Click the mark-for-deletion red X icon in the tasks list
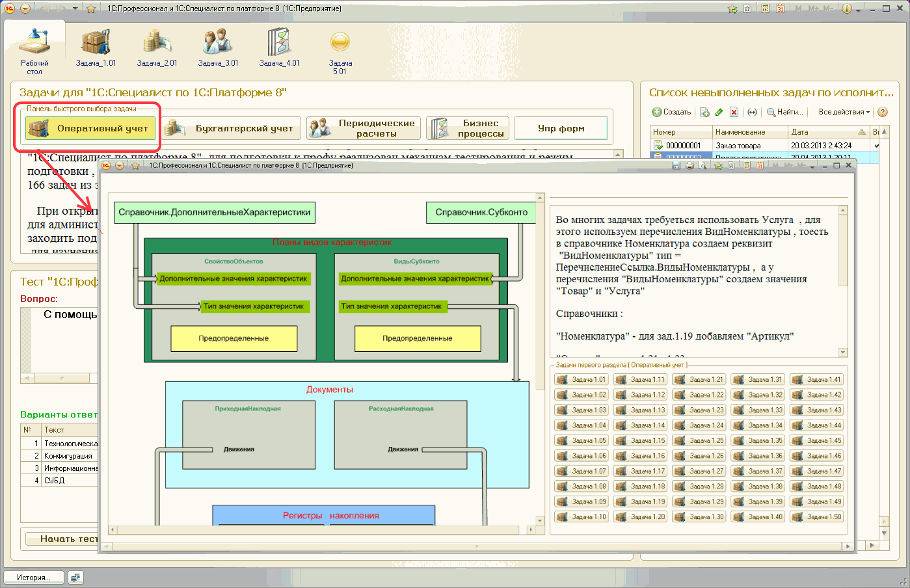 click(x=734, y=112)
